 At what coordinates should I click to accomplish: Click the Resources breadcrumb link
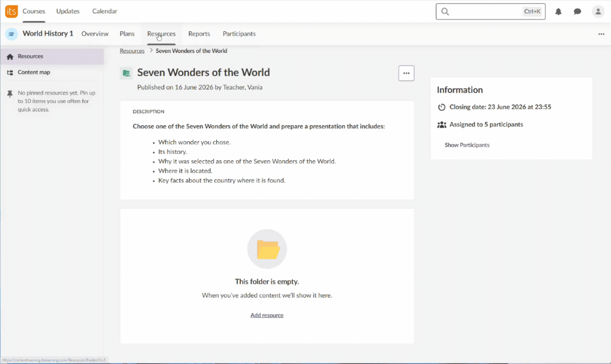[132, 51]
